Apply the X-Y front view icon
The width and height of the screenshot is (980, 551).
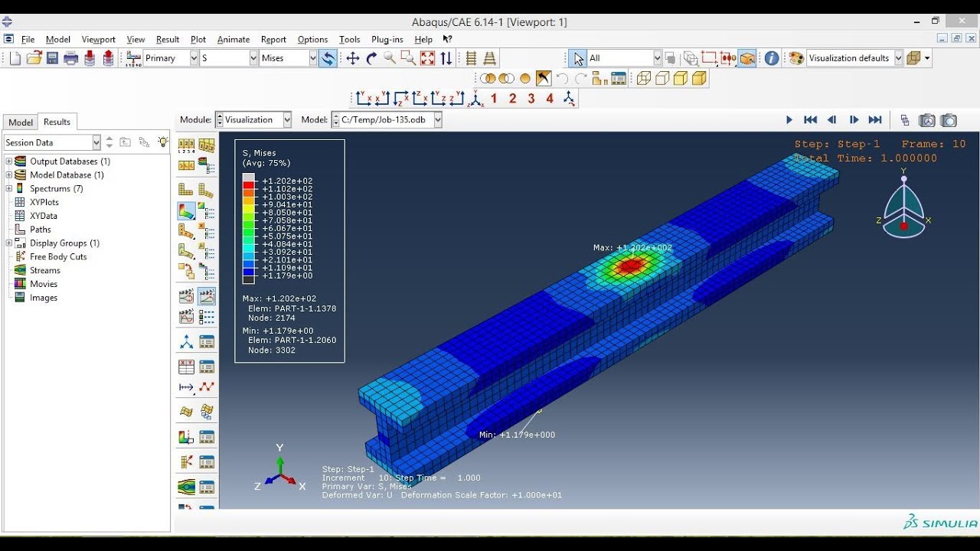(x=364, y=98)
